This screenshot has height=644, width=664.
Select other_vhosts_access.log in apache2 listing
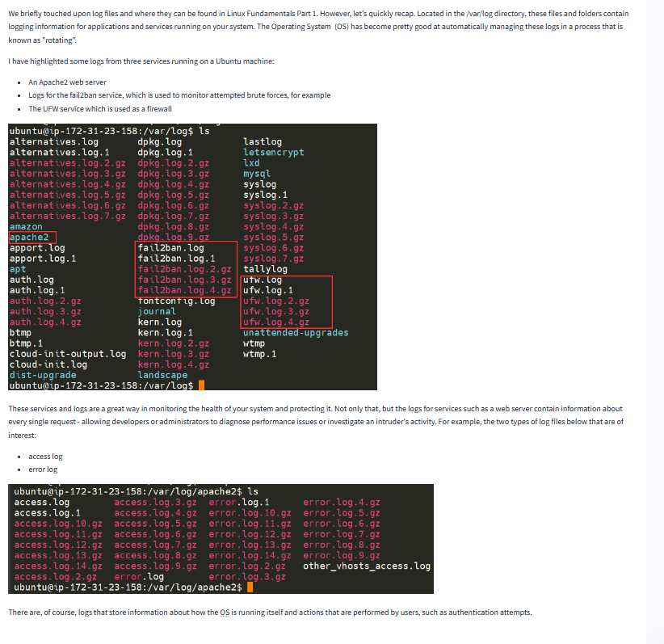coord(367,566)
